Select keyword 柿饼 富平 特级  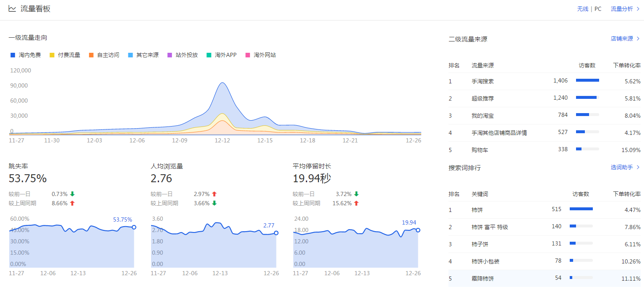pyautogui.click(x=490, y=227)
